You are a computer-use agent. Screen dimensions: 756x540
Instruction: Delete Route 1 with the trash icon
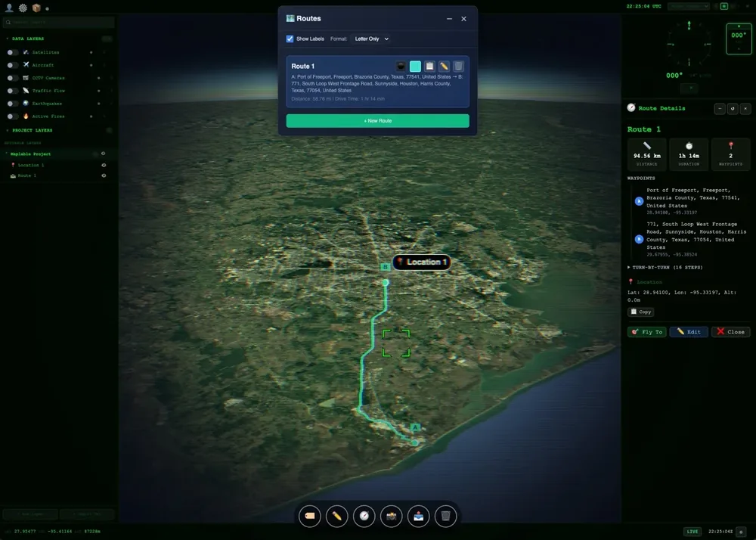pos(459,66)
